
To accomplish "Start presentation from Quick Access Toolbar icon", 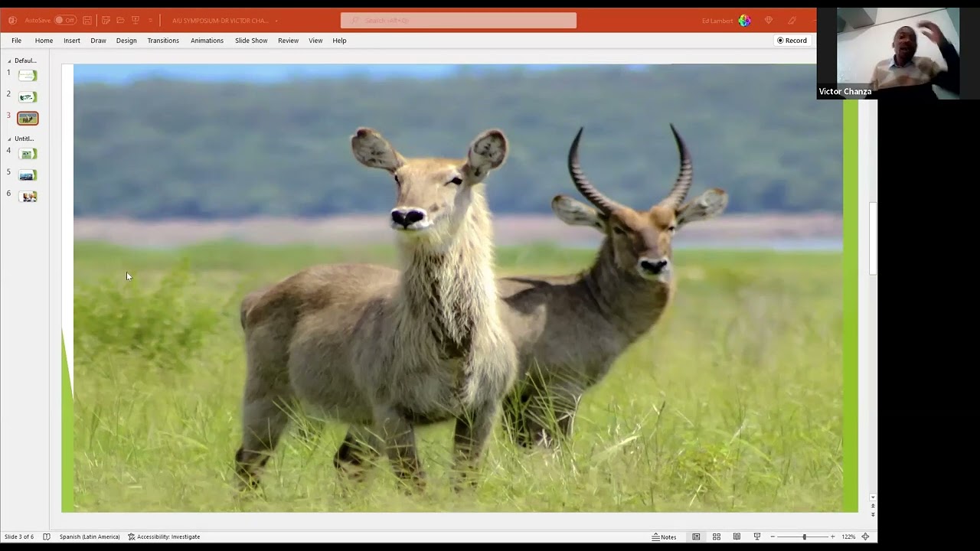I will (x=136, y=21).
